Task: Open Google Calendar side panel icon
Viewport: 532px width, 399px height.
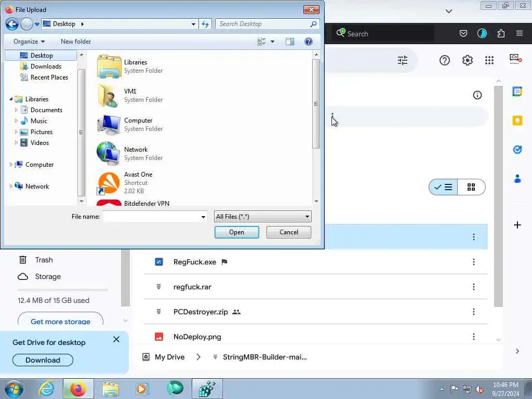Action: [517, 91]
